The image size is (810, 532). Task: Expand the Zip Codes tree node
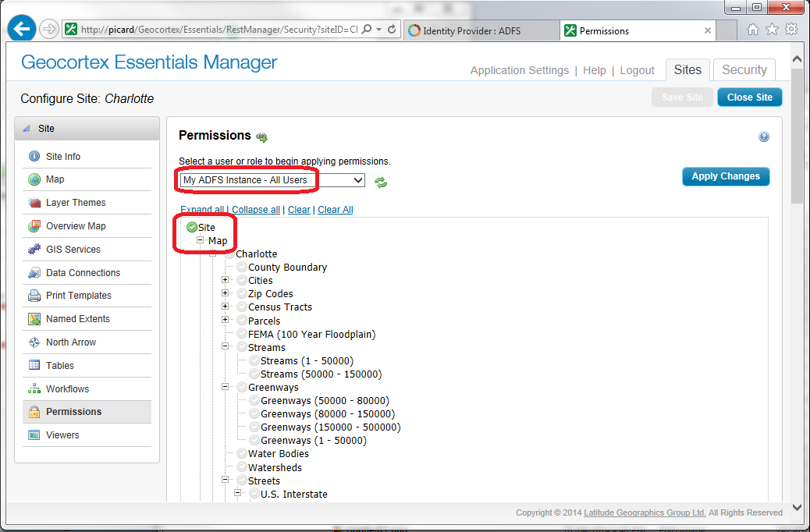(225, 293)
